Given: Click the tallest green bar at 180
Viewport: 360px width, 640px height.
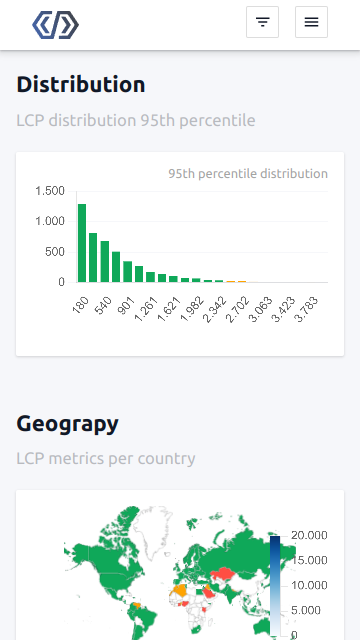Looking at the screenshot, I should (82, 243).
